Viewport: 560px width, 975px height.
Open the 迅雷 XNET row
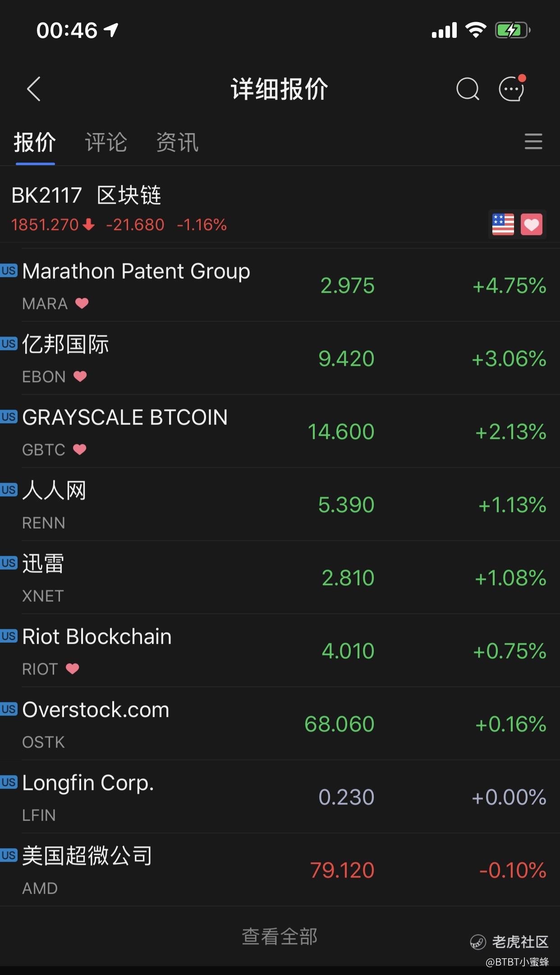(280, 578)
